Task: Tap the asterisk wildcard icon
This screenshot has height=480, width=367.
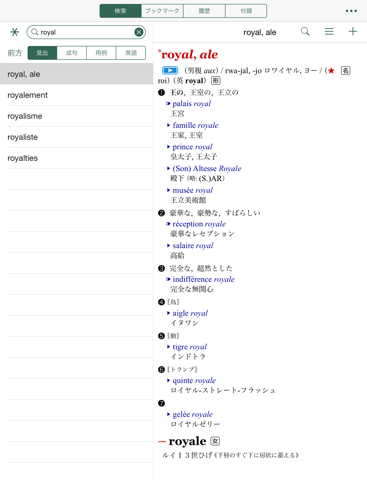Action: coord(14,32)
